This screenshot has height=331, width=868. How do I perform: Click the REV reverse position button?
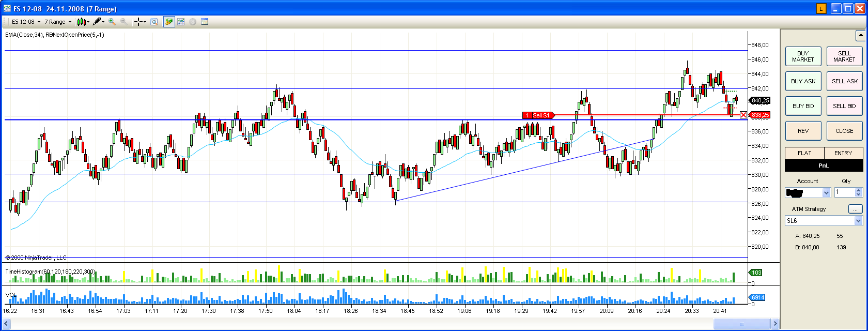(803, 131)
